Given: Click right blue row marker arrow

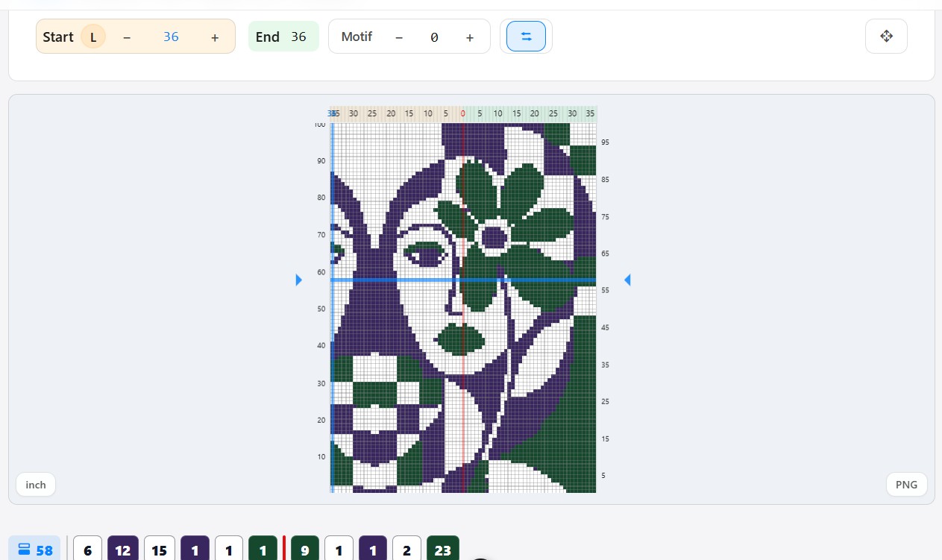Looking at the screenshot, I should tap(627, 280).
